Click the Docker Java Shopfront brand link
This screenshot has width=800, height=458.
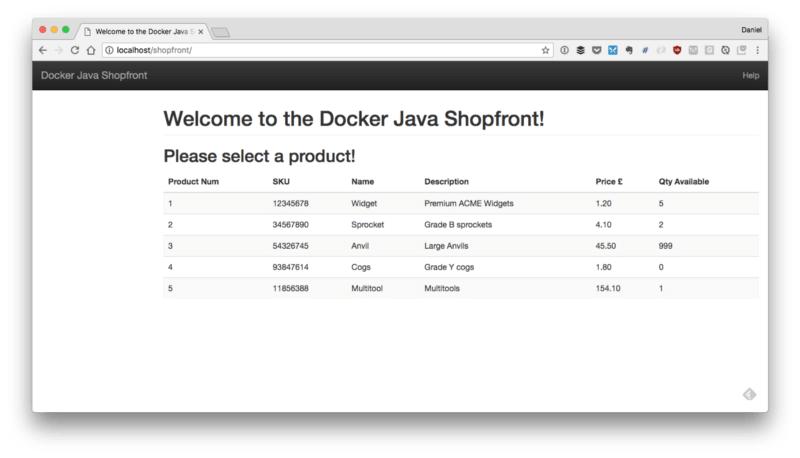[x=94, y=76]
